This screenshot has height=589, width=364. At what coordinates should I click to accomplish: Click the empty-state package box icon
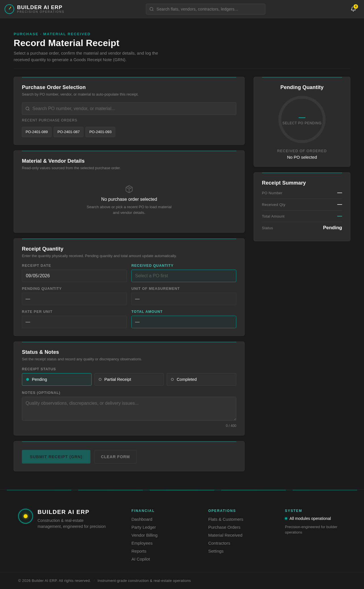click(x=129, y=189)
